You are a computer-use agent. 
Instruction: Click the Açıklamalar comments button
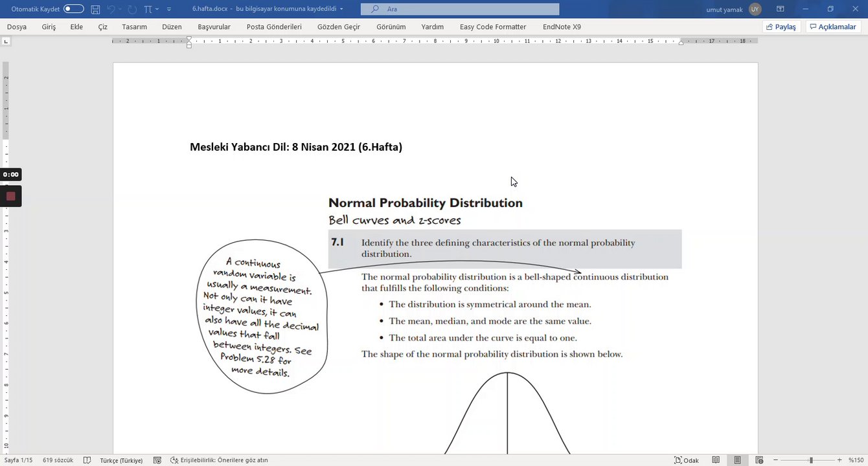click(x=834, y=27)
